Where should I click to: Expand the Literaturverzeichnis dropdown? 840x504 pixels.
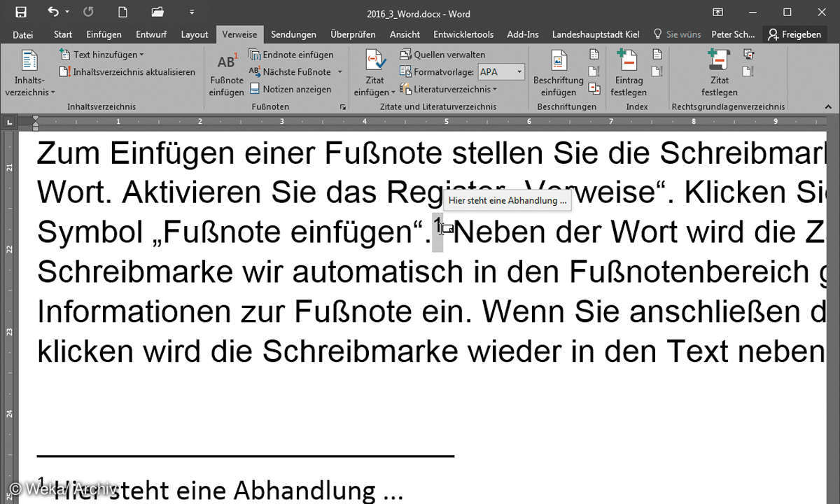click(448, 89)
